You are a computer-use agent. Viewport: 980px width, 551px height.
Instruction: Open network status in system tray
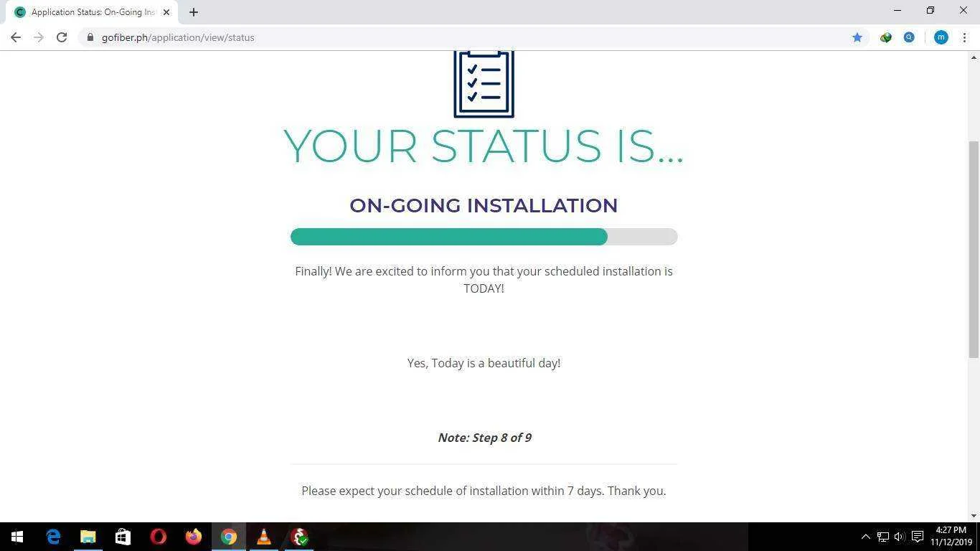click(x=883, y=537)
